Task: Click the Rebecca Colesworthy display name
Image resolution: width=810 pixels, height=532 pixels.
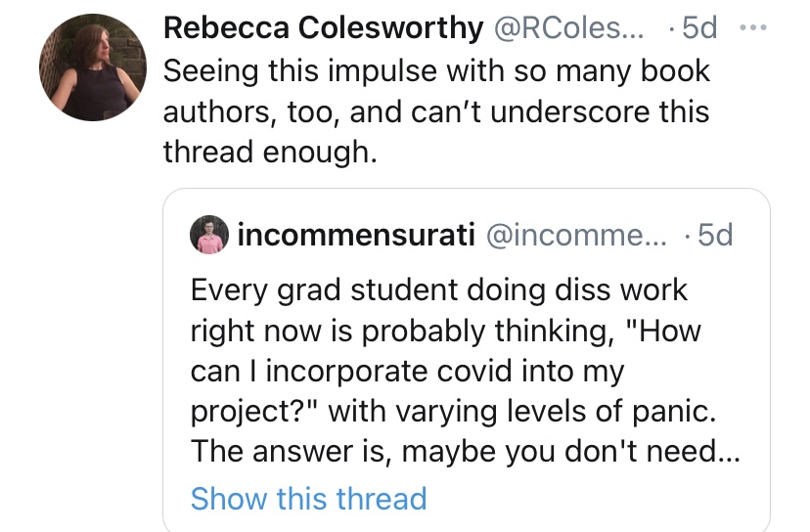Action: tap(323, 28)
